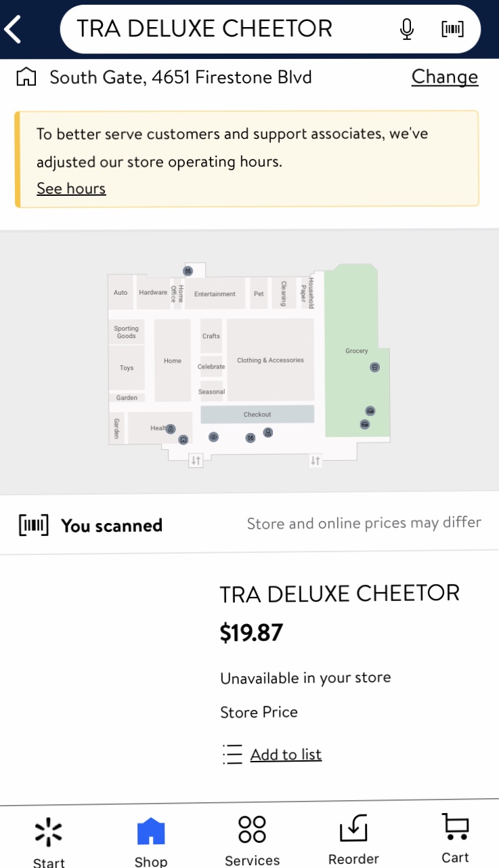The image size is (499, 868).
Task: Tap Clothing & Accessories on the store map
Action: [x=270, y=360]
